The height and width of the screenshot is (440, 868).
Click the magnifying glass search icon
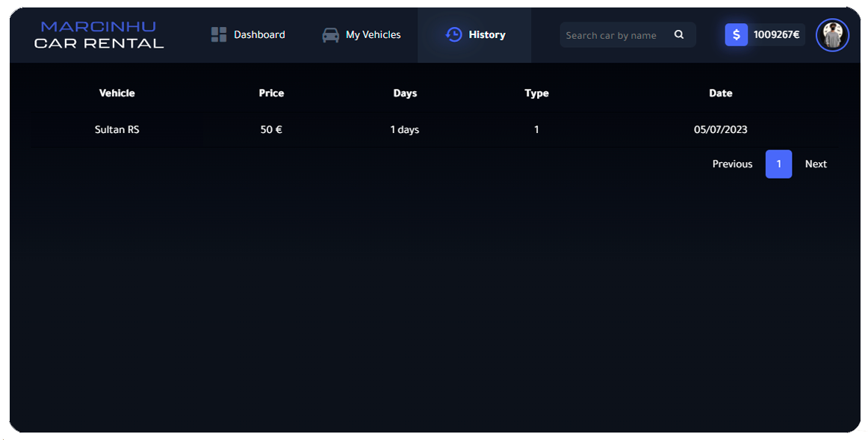(679, 34)
